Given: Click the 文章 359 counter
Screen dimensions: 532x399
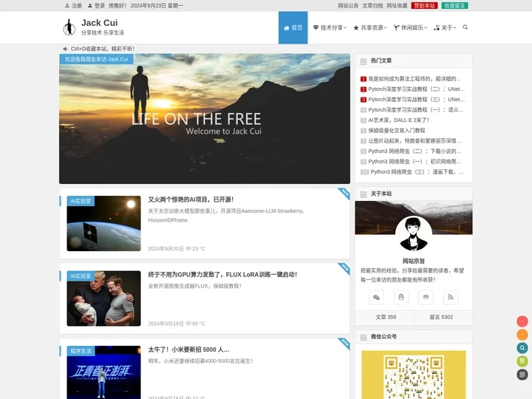Looking at the screenshot, I should (386, 317).
